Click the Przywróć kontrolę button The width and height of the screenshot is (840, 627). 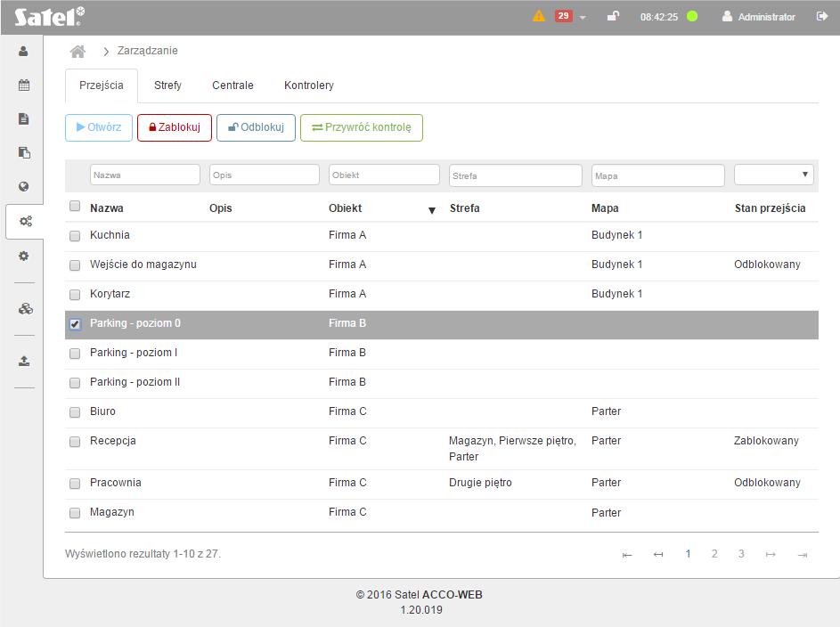pyautogui.click(x=362, y=127)
